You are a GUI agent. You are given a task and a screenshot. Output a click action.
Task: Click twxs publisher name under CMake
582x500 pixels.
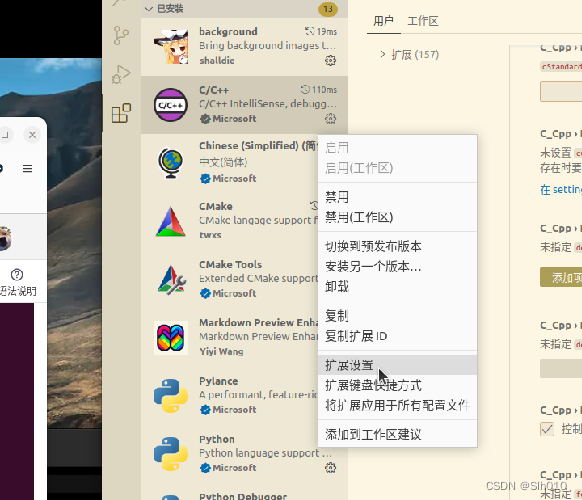click(210, 235)
